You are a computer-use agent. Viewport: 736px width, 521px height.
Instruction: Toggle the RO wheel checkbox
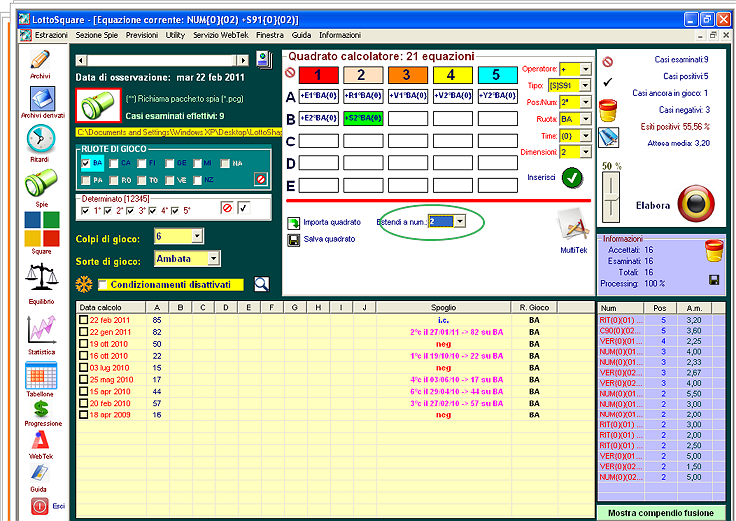click(114, 180)
